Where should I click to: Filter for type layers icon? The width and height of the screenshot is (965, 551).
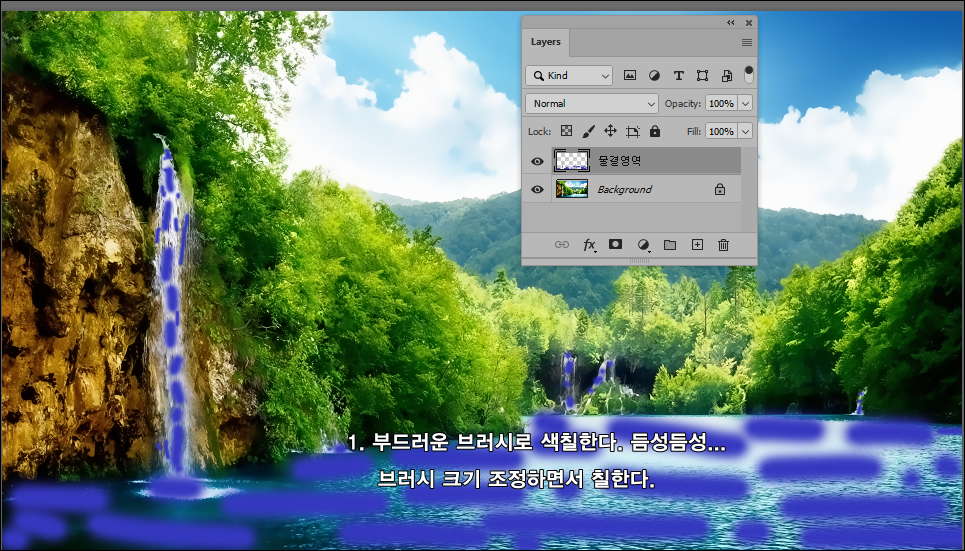click(x=678, y=75)
